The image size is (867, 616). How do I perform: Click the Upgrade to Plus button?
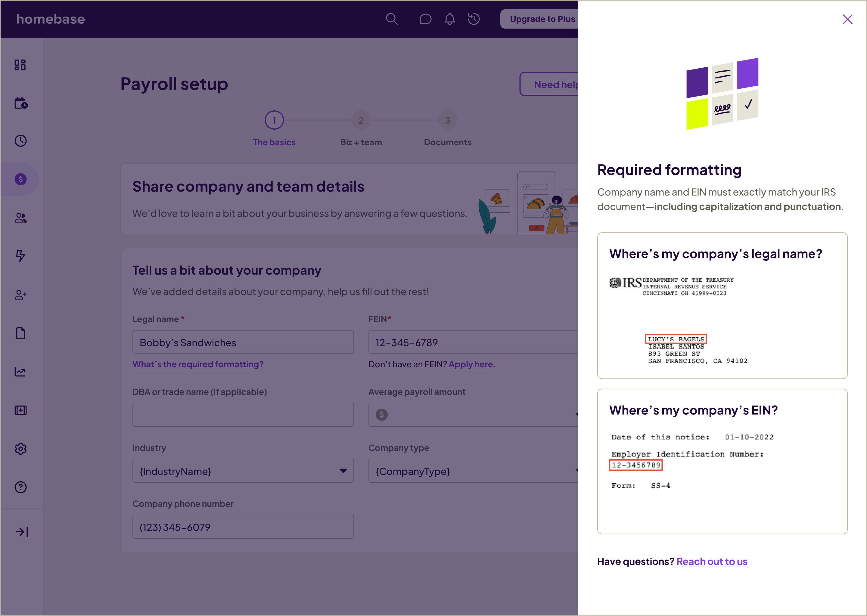coord(542,19)
